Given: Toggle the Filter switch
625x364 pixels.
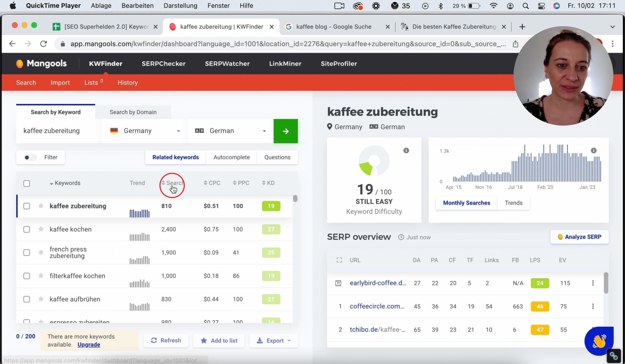Looking at the screenshot, I should 30,157.
